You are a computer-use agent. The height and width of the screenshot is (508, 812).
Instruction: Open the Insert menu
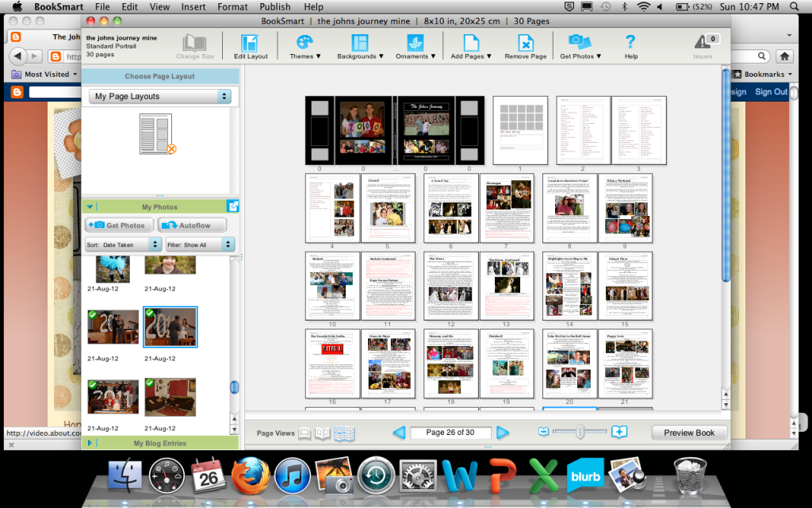click(194, 6)
